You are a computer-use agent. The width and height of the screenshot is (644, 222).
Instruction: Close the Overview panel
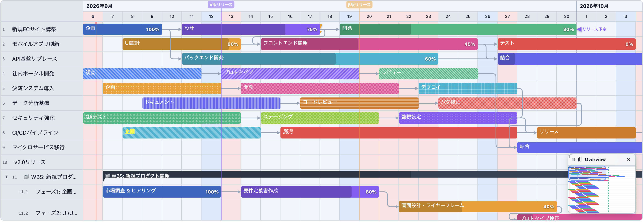point(628,160)
